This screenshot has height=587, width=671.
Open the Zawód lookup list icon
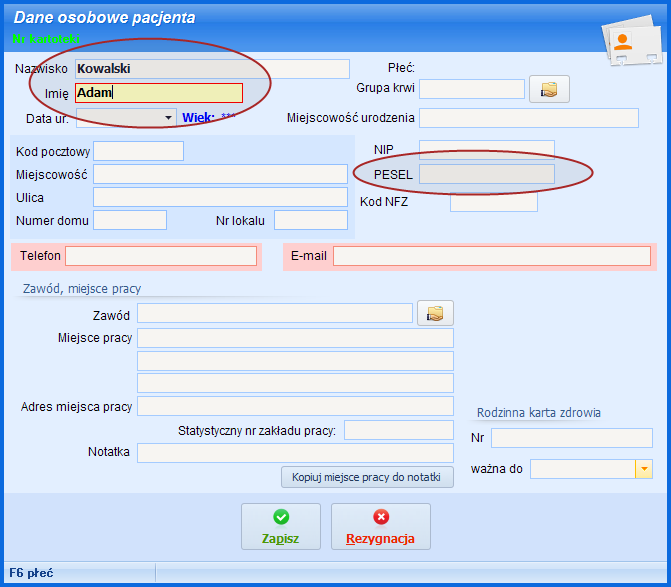[x=434, y=314]
